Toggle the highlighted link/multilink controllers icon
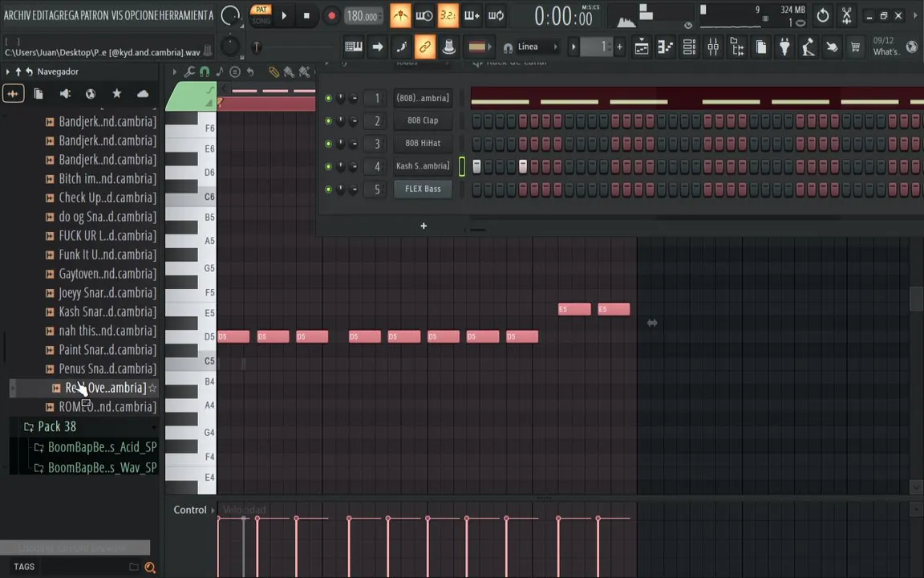924x578 pixels. click(x=425, y=47)
